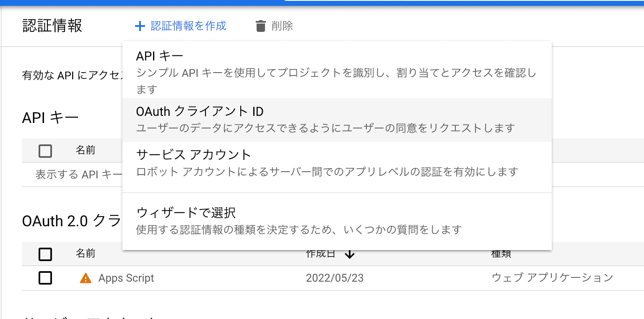Click the delete trash icon
The height and width of the screenshot is (319, 644).
261,26
